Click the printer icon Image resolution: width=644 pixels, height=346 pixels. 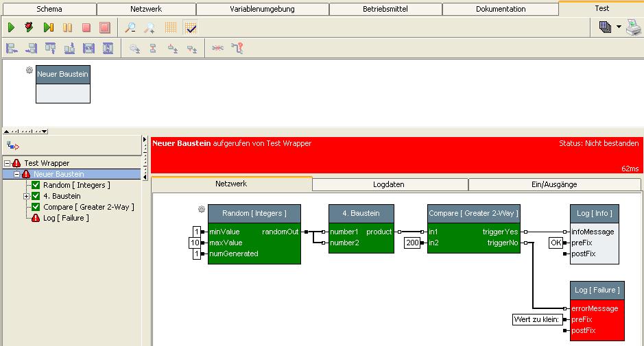pyautogui.click(x=632, y=27)
